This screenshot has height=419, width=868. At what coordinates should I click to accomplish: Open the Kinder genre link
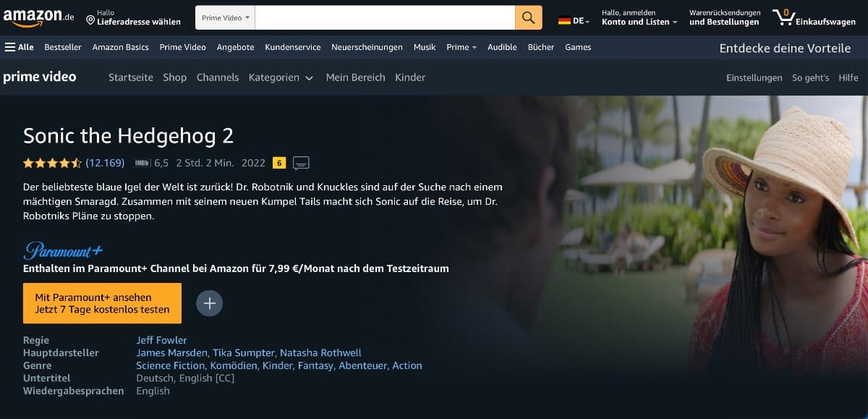click(x=278, y=366)
